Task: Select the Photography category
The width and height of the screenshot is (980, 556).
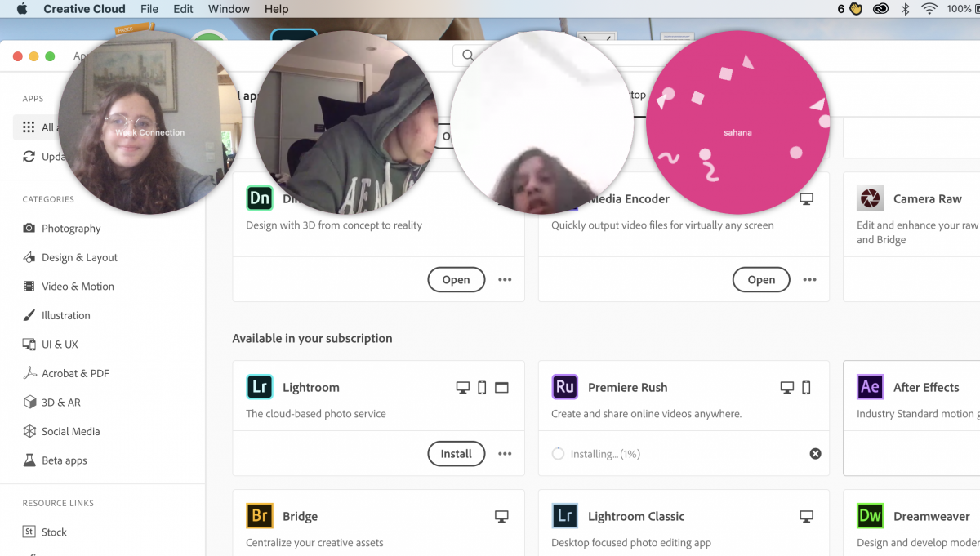Action: 71,229
